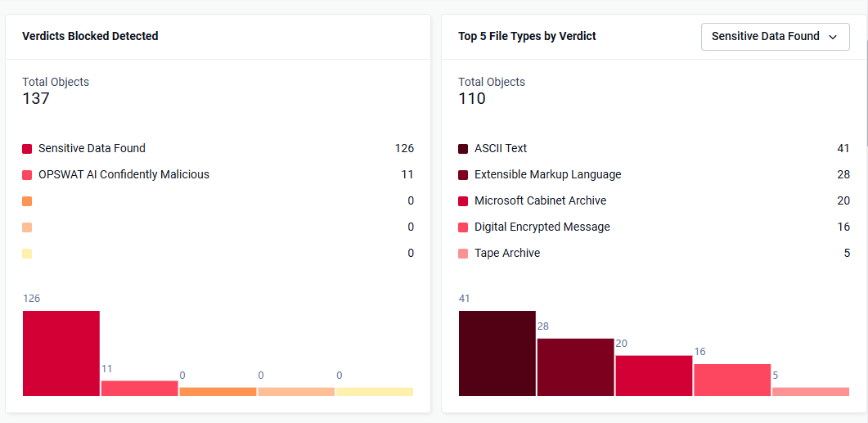Click the ASCII Text dark maroon swatch
Viewport: 868px width, 423px height.
tap(463, 149)
